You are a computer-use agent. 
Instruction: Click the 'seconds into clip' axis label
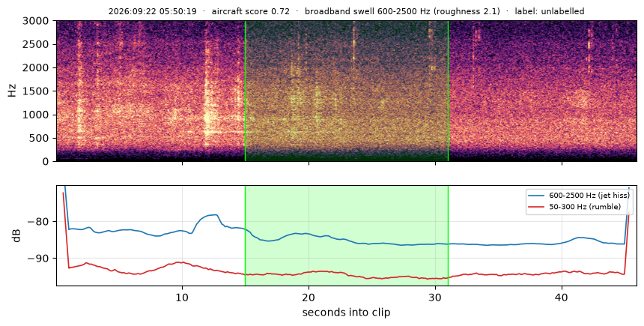point(346,313)
